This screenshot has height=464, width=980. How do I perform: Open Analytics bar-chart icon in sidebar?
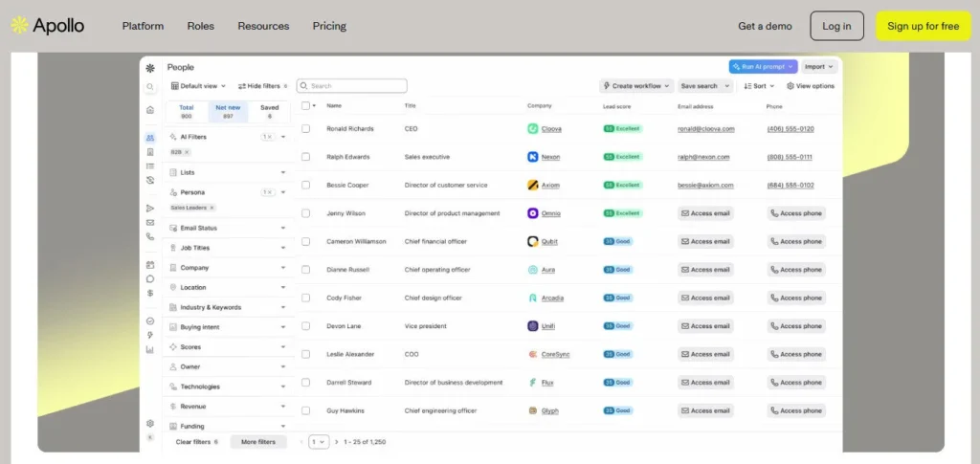pyautogui.click(x=150, y=350)
